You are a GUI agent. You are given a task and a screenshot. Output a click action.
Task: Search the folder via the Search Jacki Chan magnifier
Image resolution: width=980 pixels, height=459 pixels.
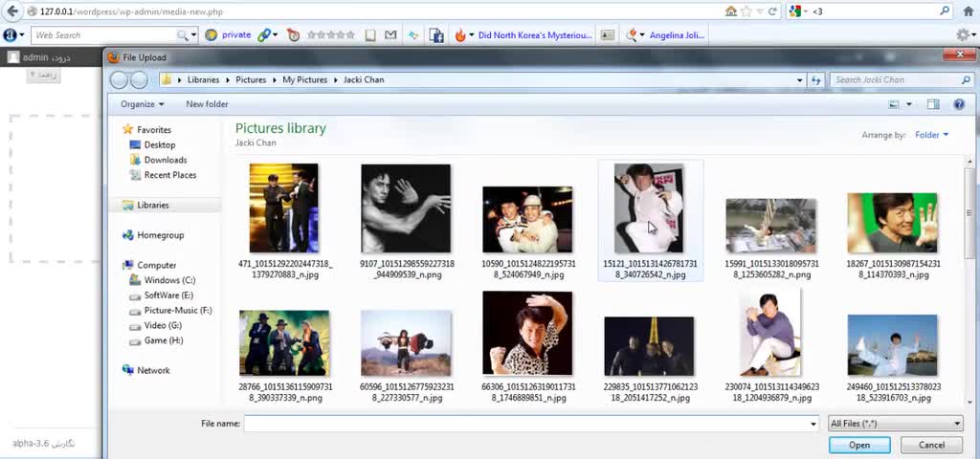(966, 80)
